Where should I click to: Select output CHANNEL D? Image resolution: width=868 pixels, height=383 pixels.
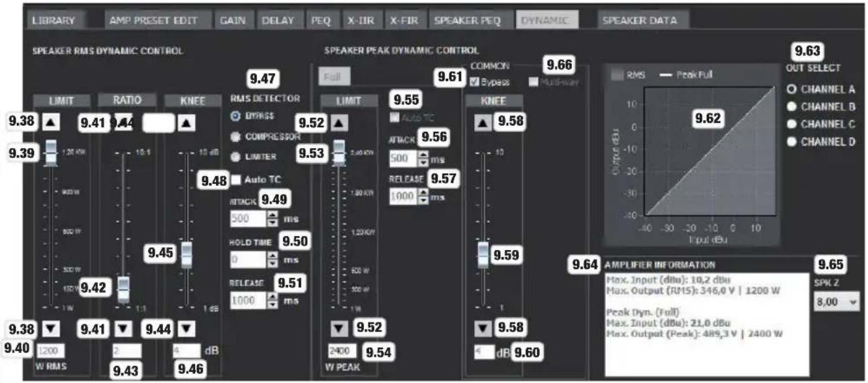(791, 141)
